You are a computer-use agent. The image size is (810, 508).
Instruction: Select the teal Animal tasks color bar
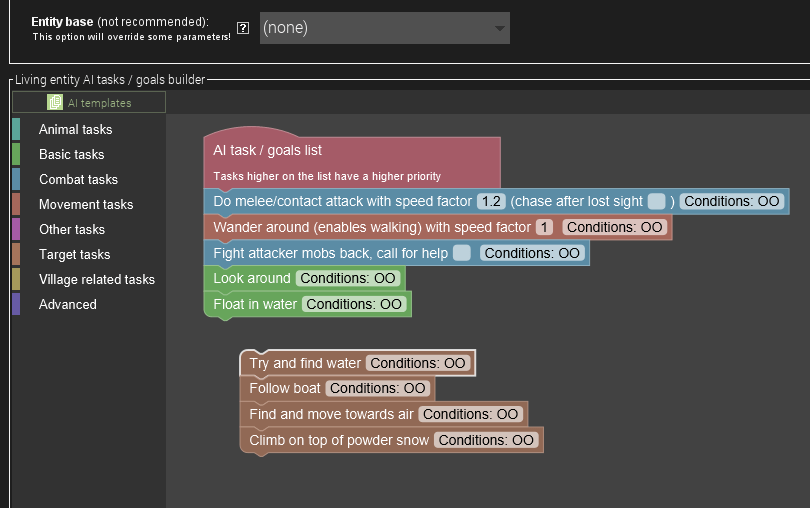click(16, 129)
